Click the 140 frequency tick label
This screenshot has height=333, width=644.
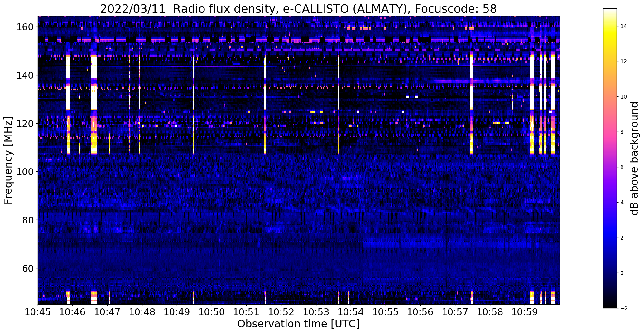[25, 75]
